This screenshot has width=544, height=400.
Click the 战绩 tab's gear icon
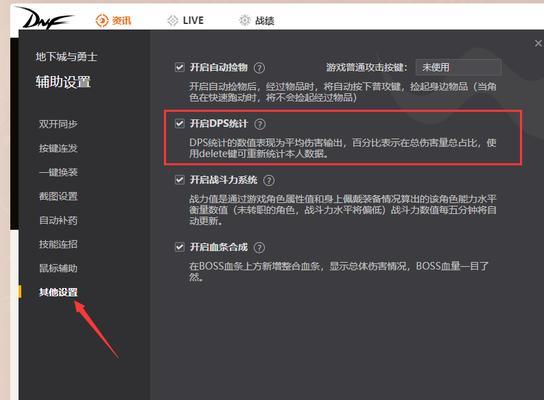(245, 20)
